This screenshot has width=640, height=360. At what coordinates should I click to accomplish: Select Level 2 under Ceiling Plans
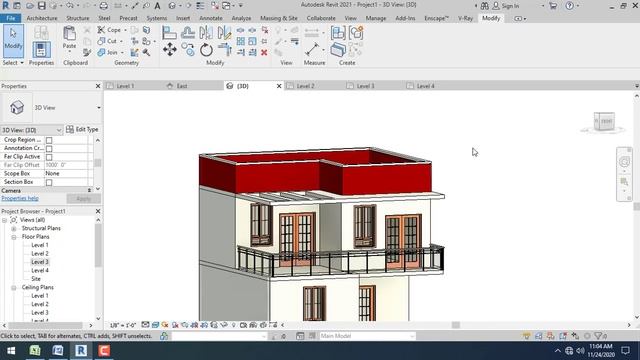pos(40,304)
